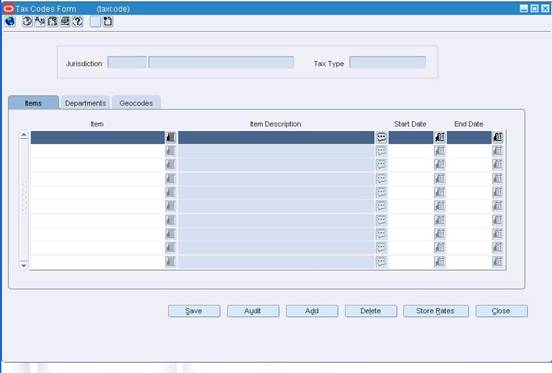
Task: Click the Item Description column header
Action: coord(275,124)
